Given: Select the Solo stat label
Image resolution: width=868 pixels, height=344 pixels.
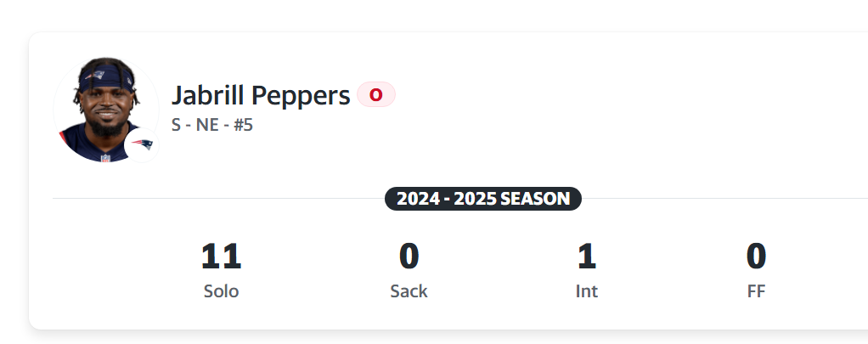Looking at the screenshot, I should pyautogui.click(x=221, y=291).
